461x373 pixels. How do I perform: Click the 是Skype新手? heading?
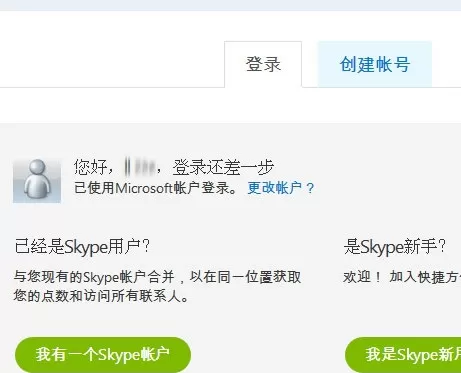(x=394, y=247)
